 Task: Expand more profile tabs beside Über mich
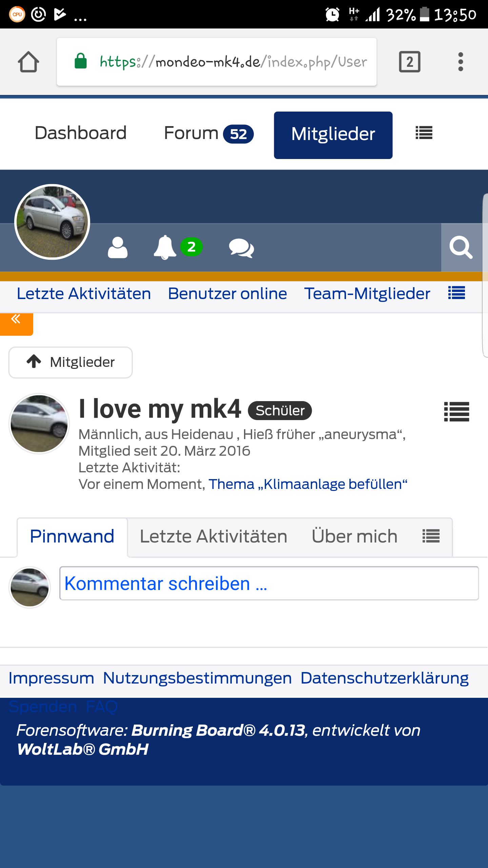click(431, 536)
